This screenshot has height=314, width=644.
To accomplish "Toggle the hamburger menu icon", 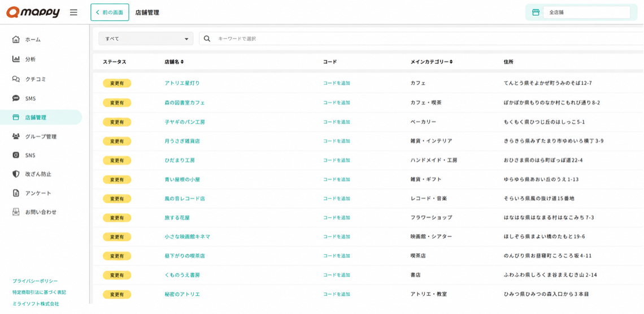I will pyautogui.click(x=73, y=12).
